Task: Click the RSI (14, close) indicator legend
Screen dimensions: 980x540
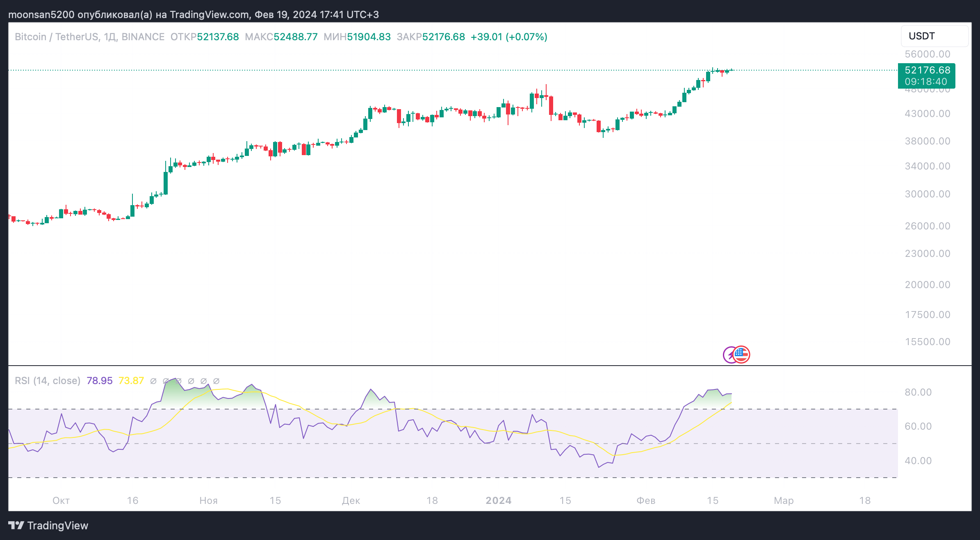Action: pyautogui.click(x=48, y=381)
